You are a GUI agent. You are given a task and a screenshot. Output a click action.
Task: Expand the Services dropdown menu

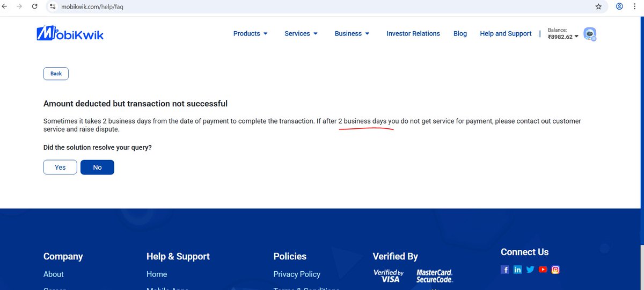coord(301,33)
